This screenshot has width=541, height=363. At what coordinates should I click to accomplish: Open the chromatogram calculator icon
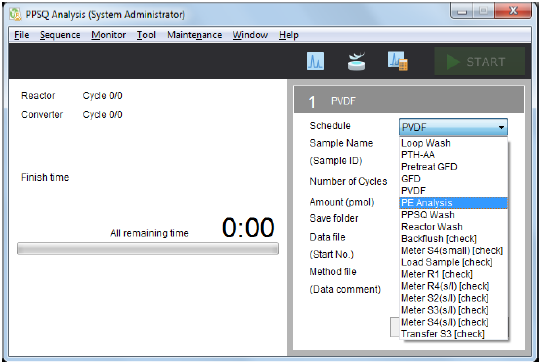tap(398, 61)
